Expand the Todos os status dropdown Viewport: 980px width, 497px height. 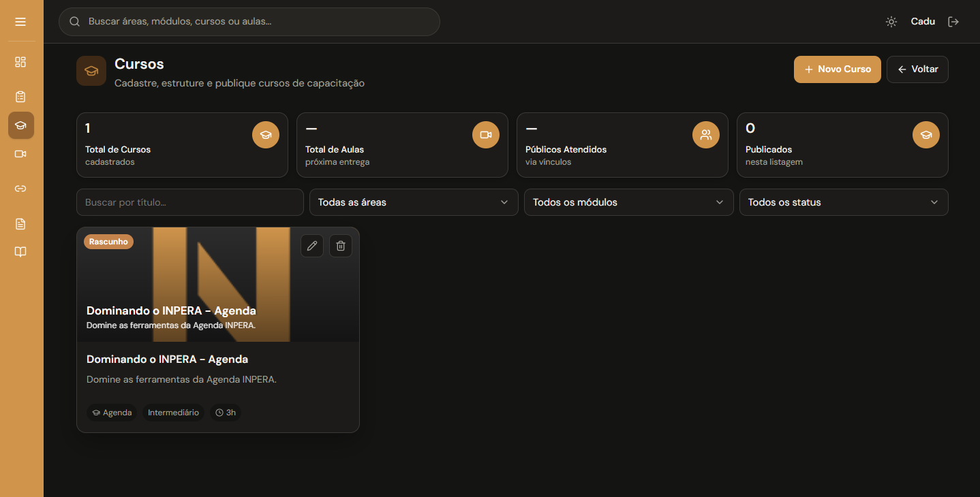coord(844,202)
